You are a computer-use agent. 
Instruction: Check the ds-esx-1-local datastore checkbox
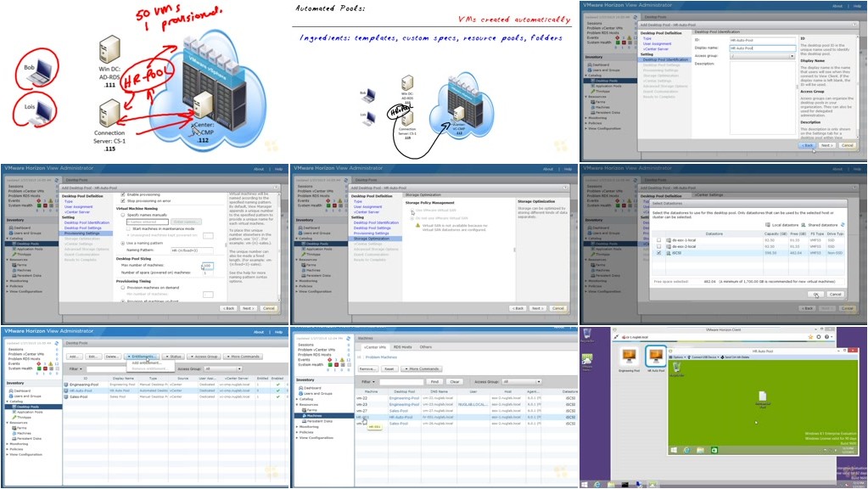[x=658, y=240]
